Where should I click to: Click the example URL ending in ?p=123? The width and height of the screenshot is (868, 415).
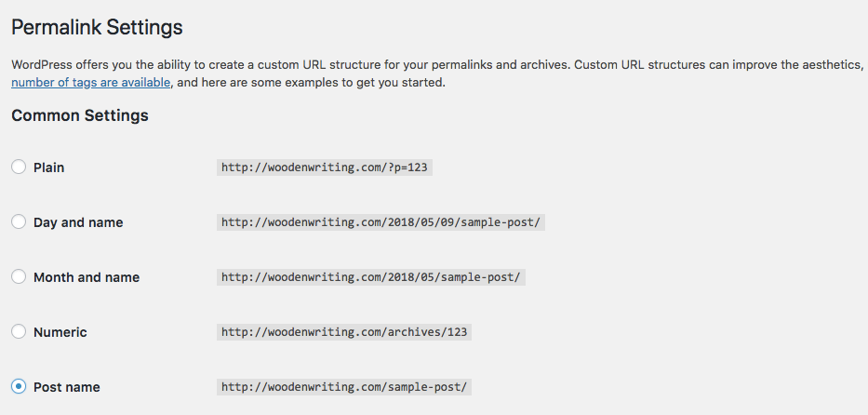click(326, 167)
